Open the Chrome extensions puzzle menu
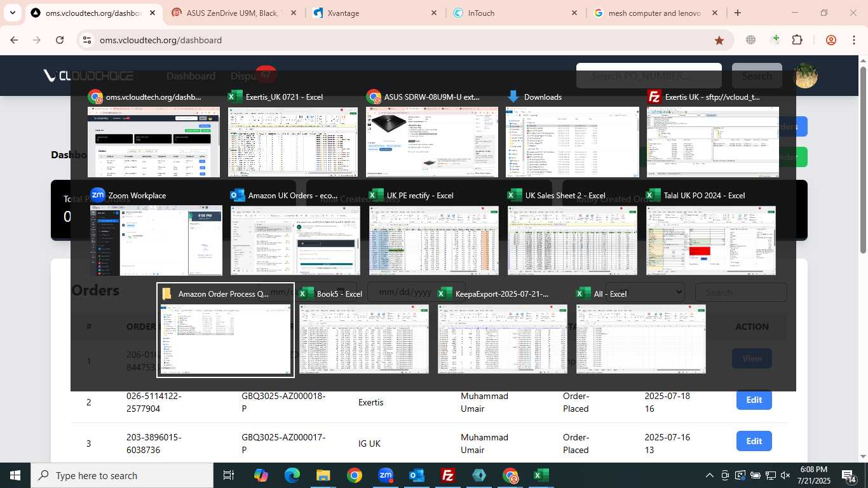 coord(797,40)
